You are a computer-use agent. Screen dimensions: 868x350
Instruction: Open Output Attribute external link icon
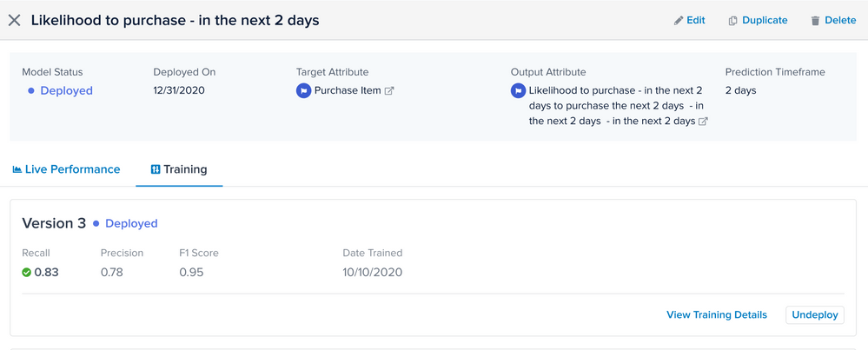(703, 122)
